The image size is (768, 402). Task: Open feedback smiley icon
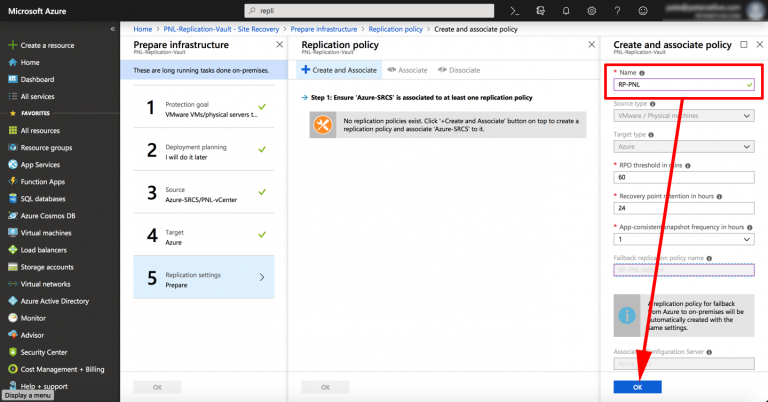coord(643,11)
